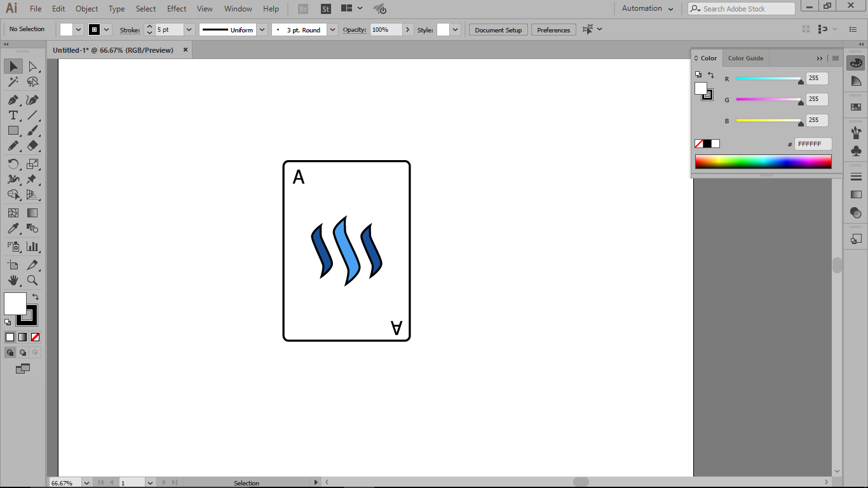
Task: Select the Line Segment tool
Action: coord(32,115)
